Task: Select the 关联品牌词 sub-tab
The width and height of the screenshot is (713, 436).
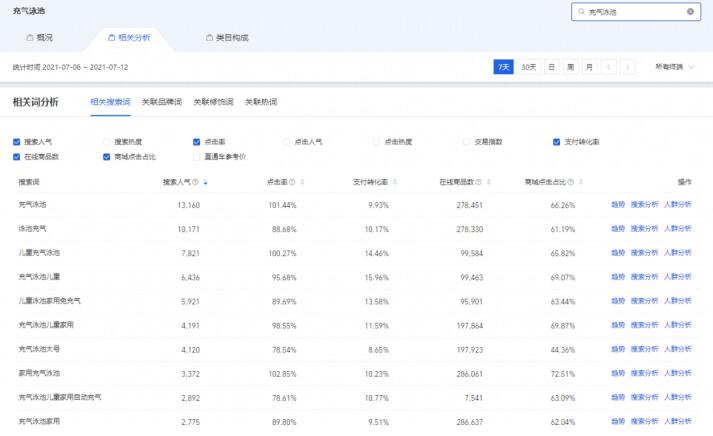Action: pos(162,102)
